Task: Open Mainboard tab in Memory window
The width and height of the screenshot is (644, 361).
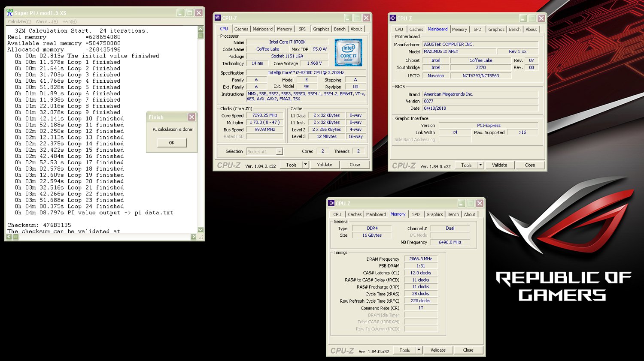Action: (x=376, y=214)
